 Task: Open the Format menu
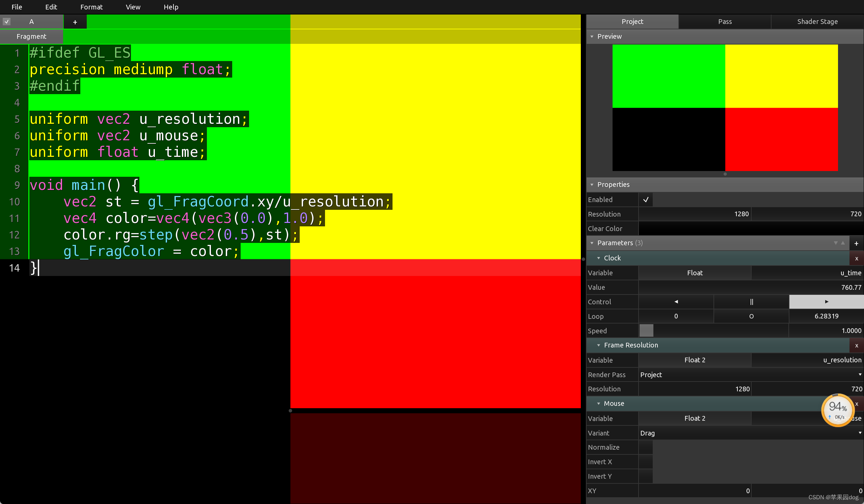[91, 7]
